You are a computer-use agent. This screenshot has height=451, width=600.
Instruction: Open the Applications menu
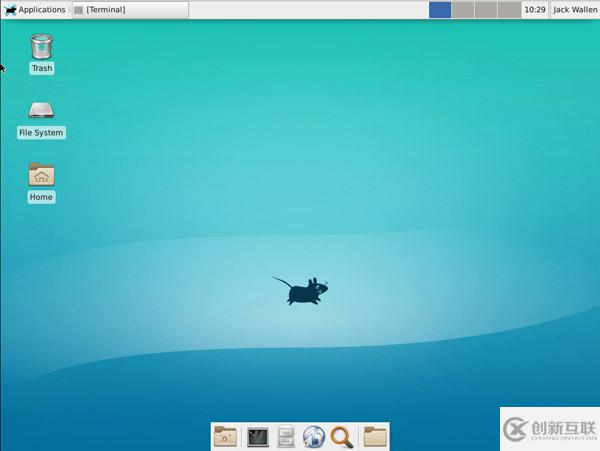[x=35, y=10]
